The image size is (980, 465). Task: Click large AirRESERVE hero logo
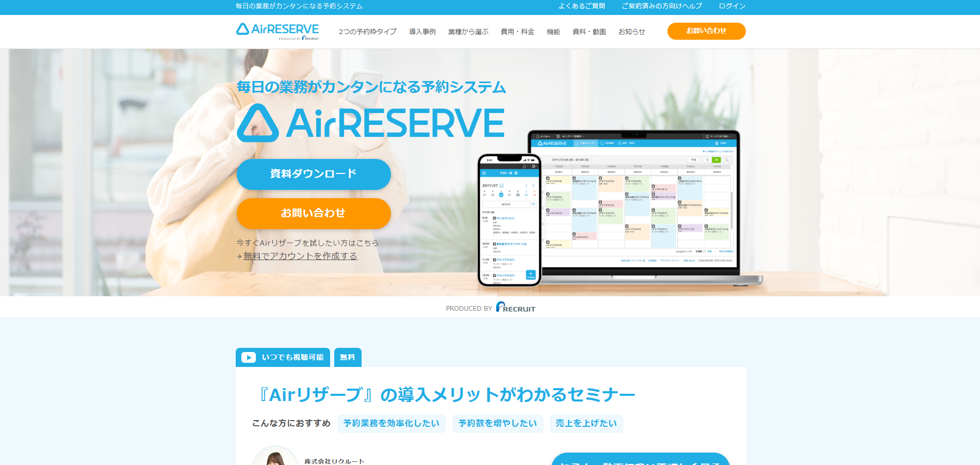tap(370, 123)
